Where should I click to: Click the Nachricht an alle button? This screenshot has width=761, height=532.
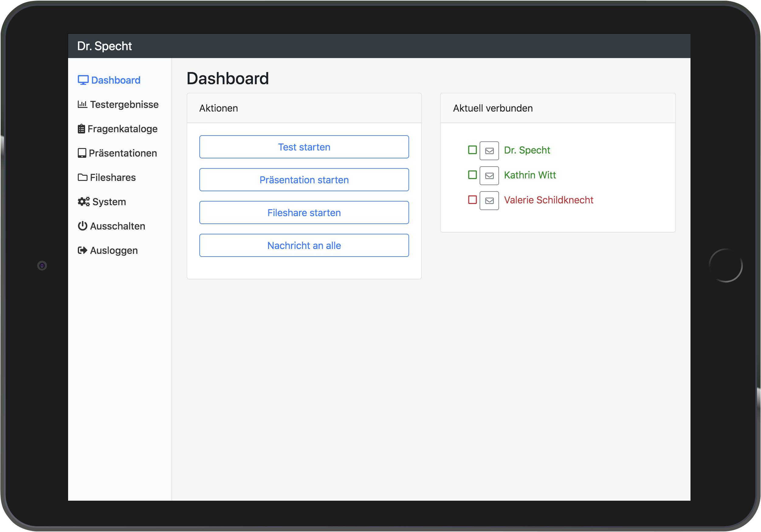(x=304, y=245)
